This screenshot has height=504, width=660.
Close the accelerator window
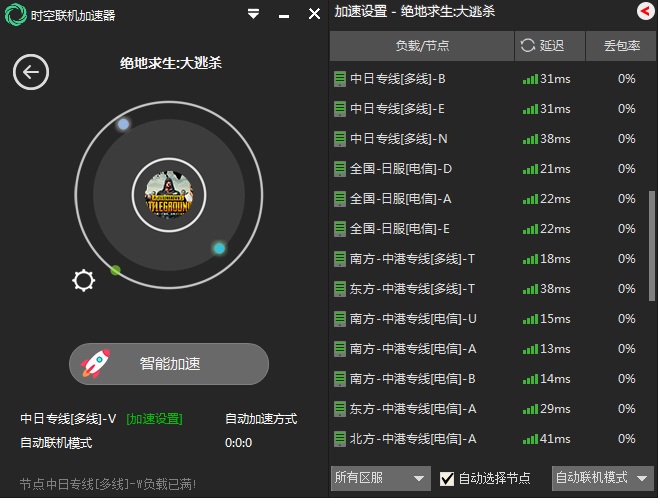[x=314, y=14]
